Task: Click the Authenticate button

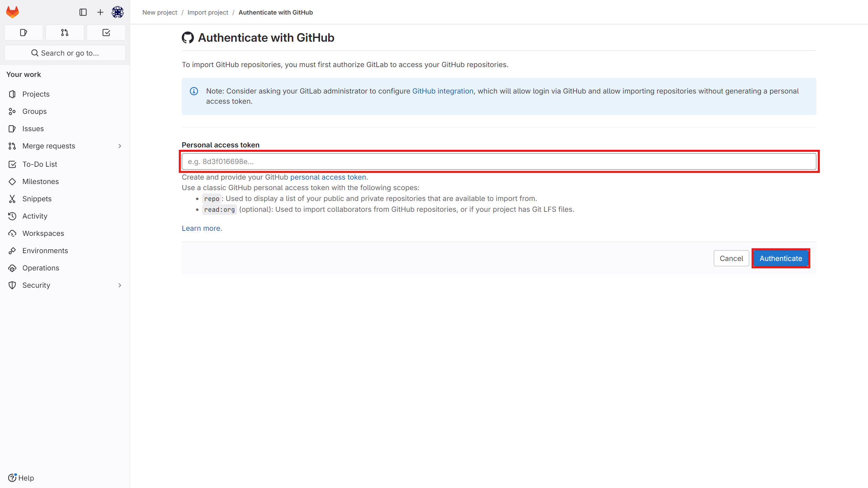Action: tap(781, 258)
